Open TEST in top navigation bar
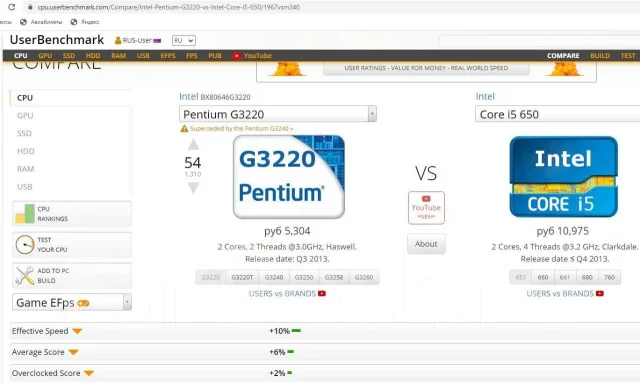 pos(628,56)
